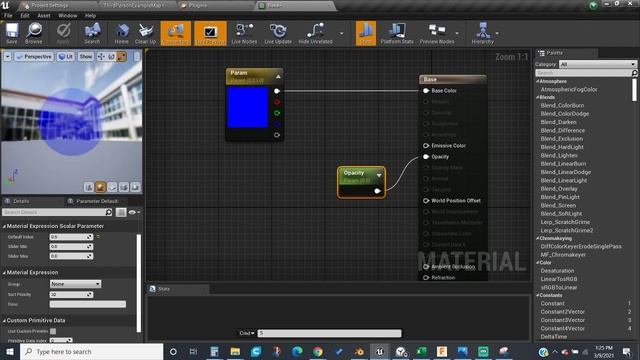Click the Opacity node output pin
This screenshot has width=640, height=360.
[x=377, y=191]
